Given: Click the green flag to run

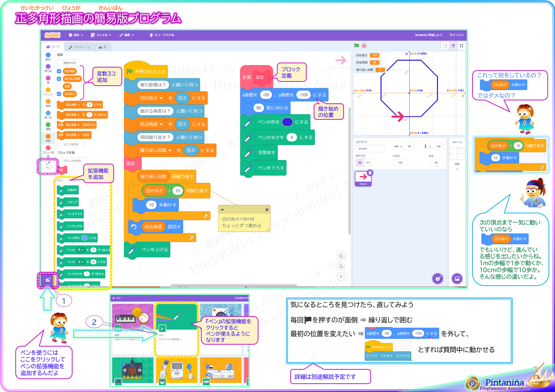Looking at the screenshot, I should [x=357, y=46].
